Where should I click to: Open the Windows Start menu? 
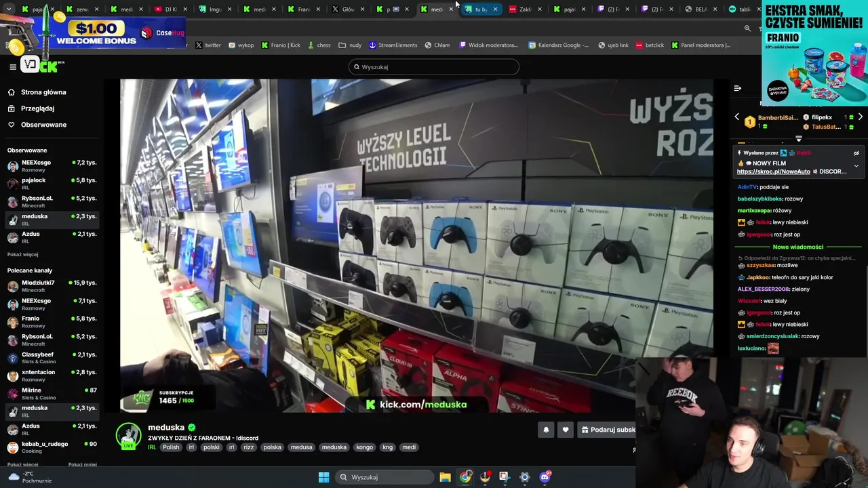point(323,477)
